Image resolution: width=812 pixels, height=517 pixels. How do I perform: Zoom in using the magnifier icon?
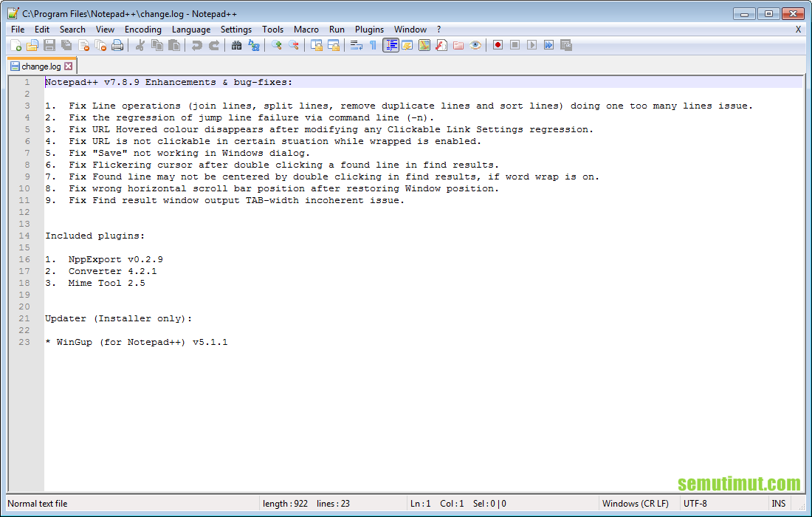point(276,44)
